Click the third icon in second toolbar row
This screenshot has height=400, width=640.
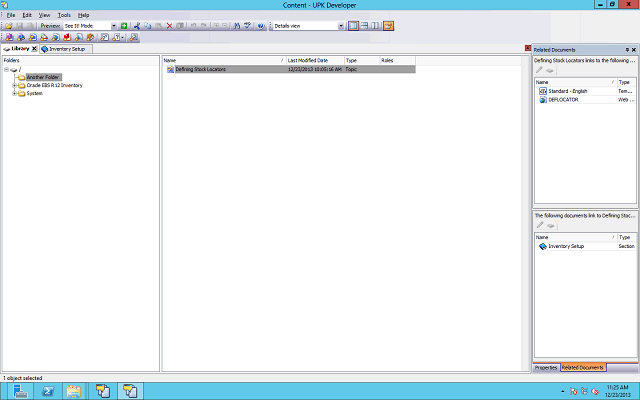click(x=33, y=38)
